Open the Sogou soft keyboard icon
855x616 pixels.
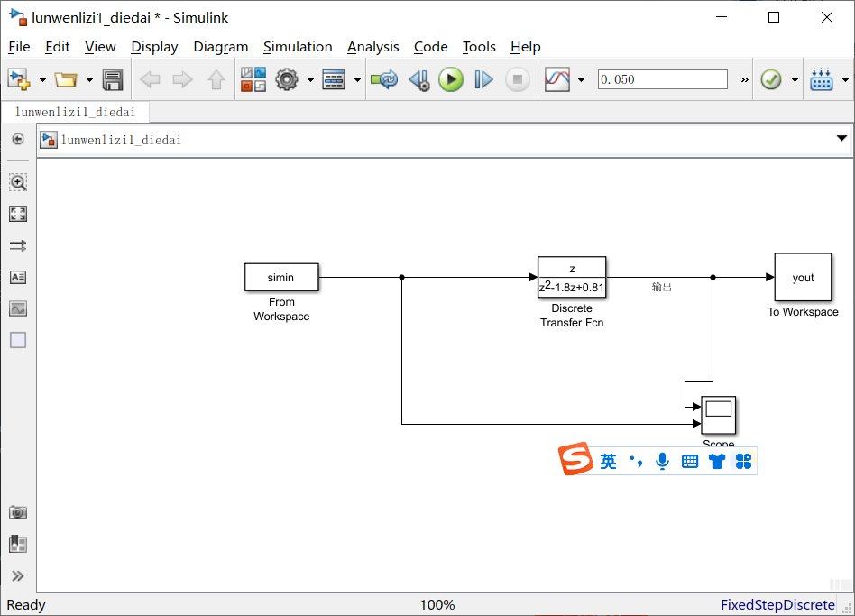coord(690,462)
